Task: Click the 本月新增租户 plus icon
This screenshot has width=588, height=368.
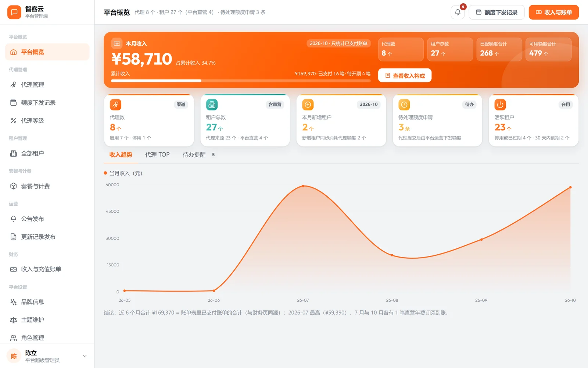Action: tap(308, 105)
